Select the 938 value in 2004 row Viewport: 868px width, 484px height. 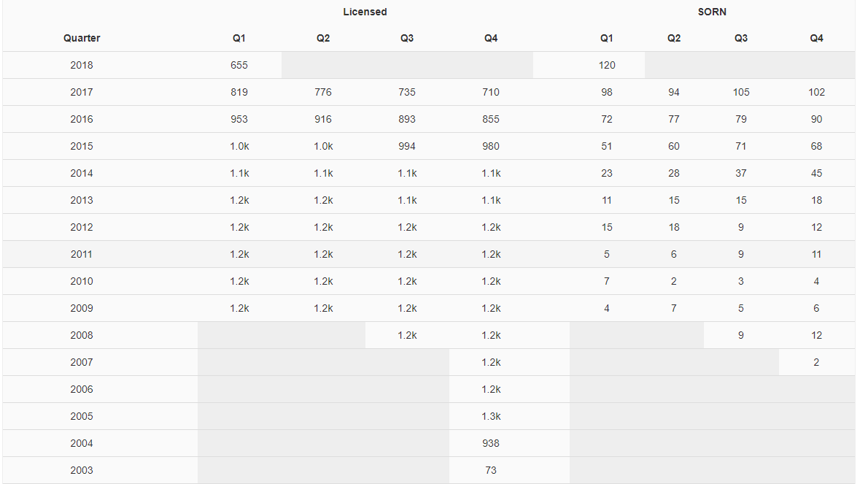(491, 444)
